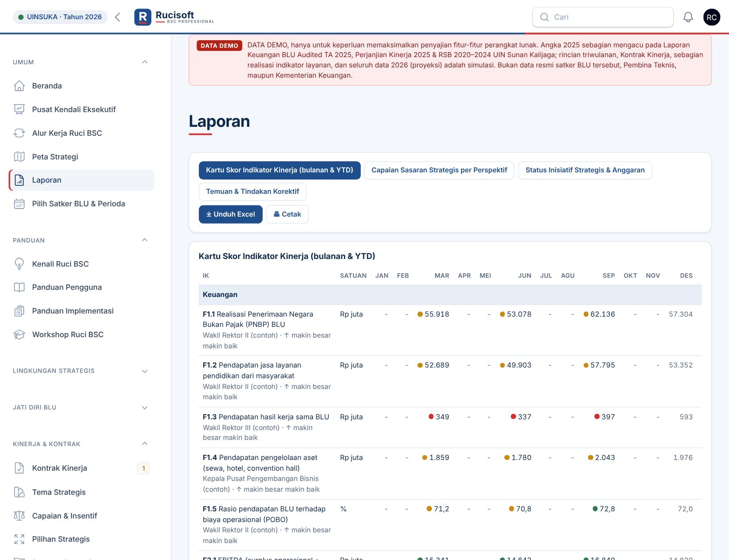The width and height of the screenshot is (729, 560).
Task: Click the RC user avatar
Action: (x=712, y=17)
